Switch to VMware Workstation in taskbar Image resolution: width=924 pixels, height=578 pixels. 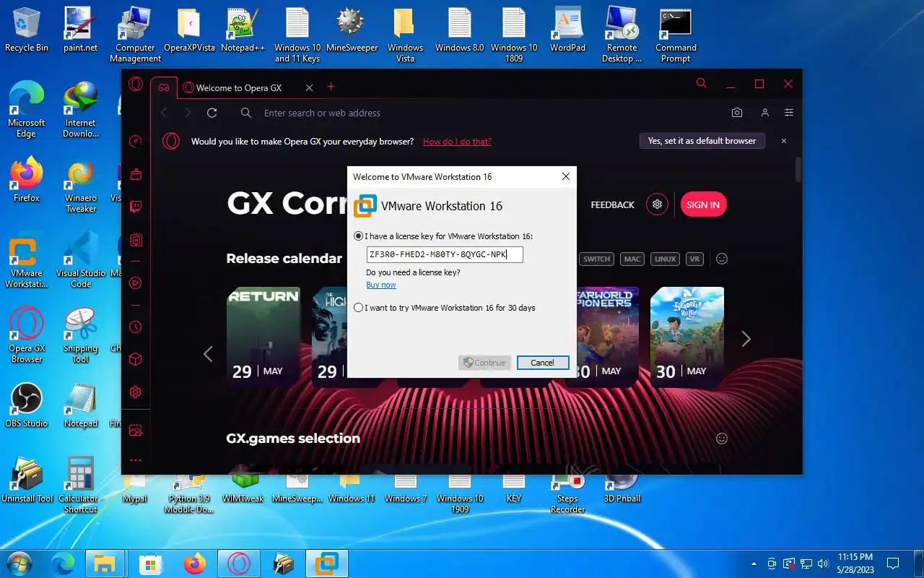(x=327, y=564)
